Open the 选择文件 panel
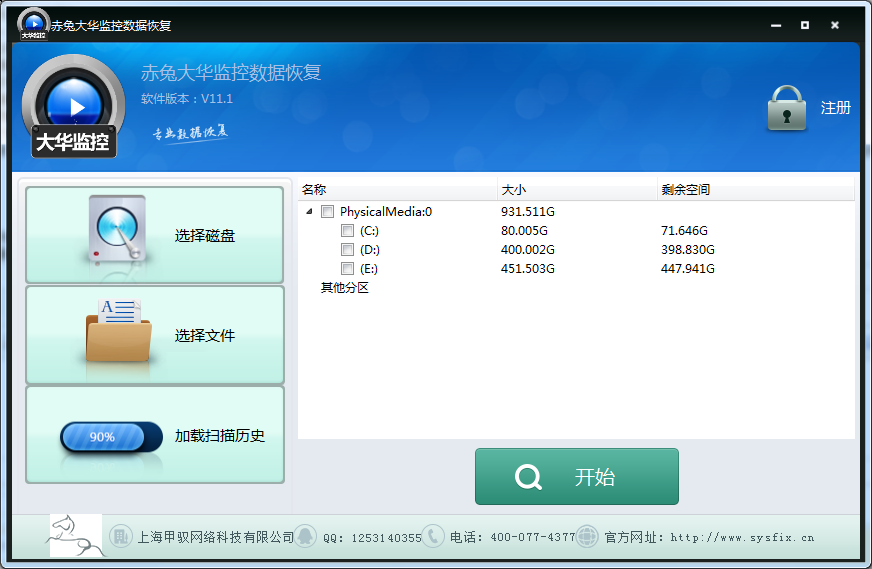Screen dimensions: 872x569 pyautogui.click(x=154, y=335)
